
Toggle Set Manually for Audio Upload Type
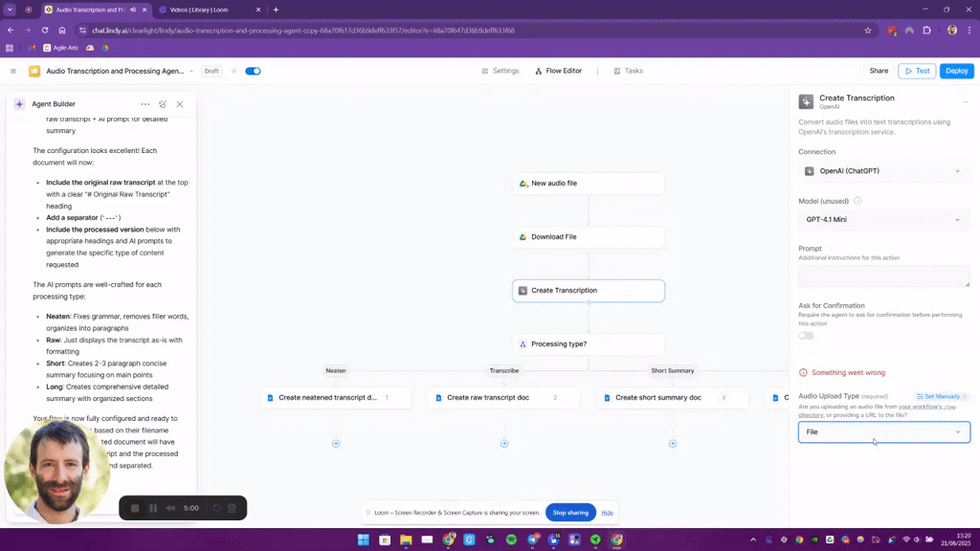[942, 396]
